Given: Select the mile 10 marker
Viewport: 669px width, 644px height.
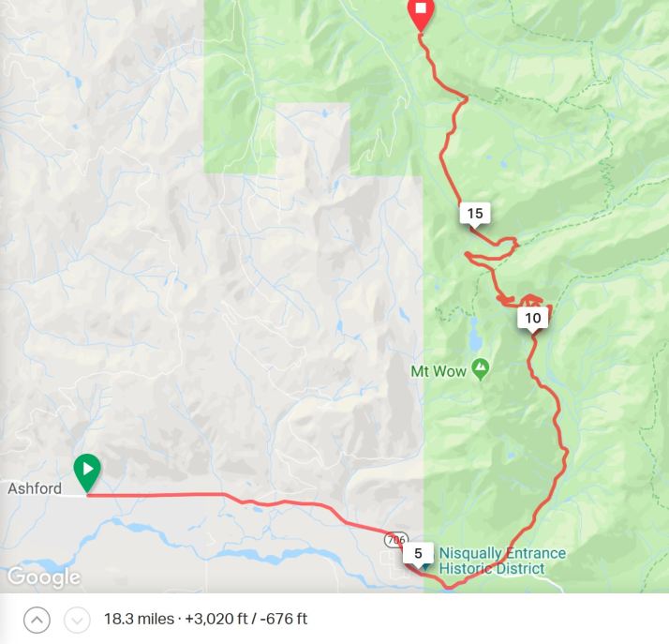Looking at the screenshot, I should pyautogui.click(x=532, y=319).
